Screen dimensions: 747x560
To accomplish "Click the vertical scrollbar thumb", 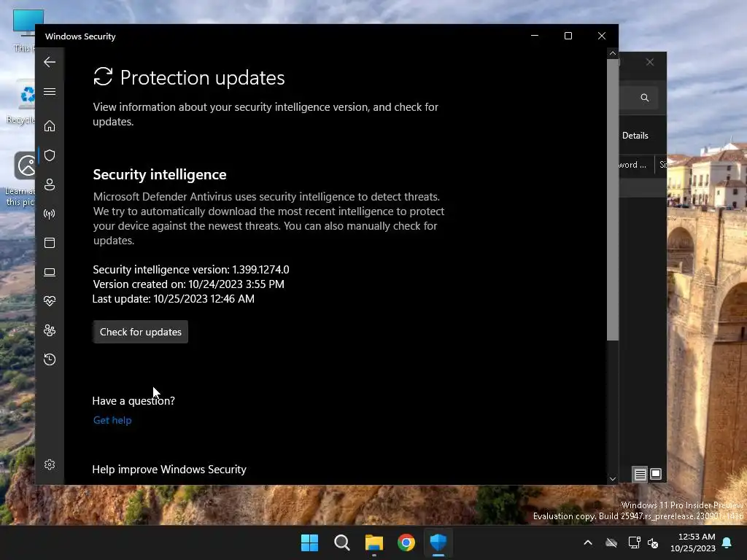I will (613, 200).
